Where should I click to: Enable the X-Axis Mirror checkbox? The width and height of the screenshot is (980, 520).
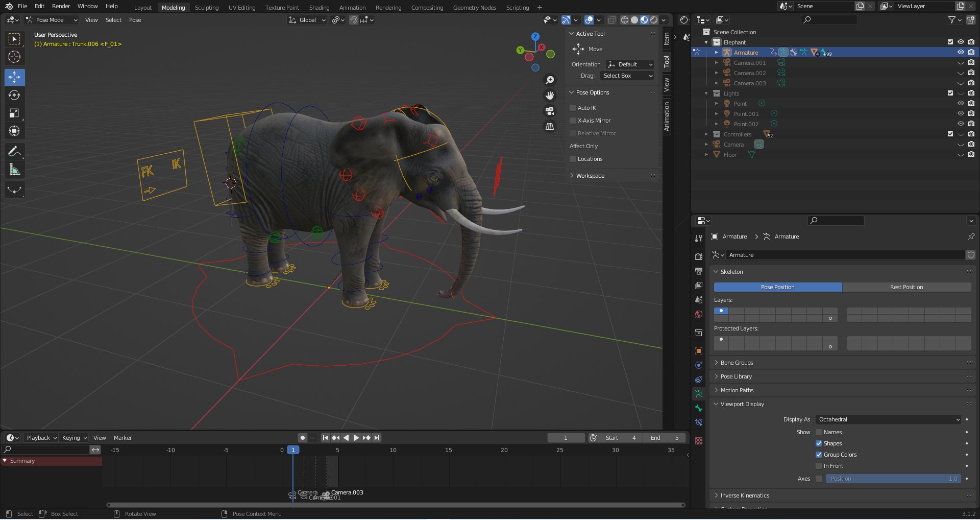(x=573, y=121)
